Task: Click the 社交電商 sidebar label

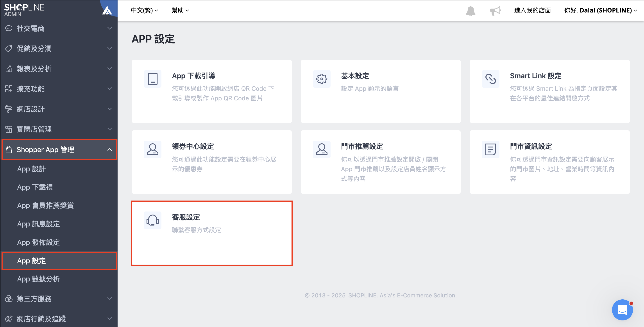Action: [x=30, y=28]
